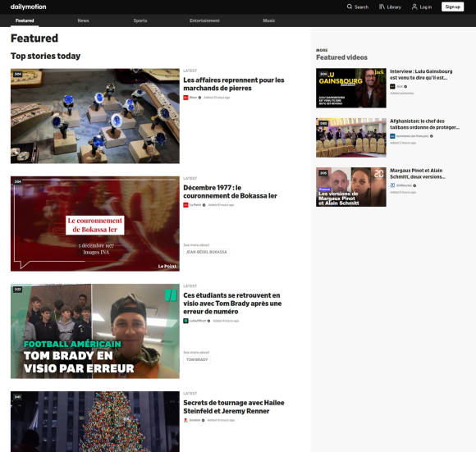Image resolution: width=476 pixels, height=452 pixels.
Task: Click Le Point channel avatar icon
Action: [185, 205]
